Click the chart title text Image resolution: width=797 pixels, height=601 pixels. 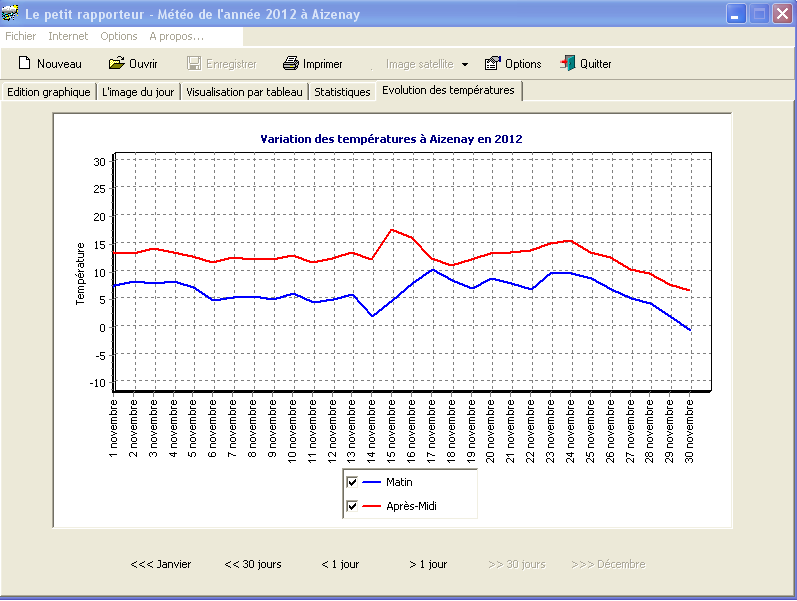pyautogui.click(x=391, y=139)
